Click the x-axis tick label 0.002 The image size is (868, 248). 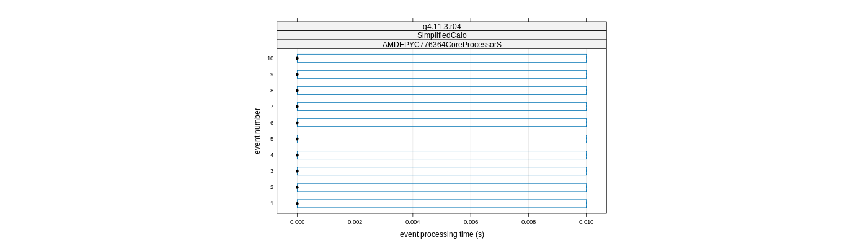click(x=355, y=222)
